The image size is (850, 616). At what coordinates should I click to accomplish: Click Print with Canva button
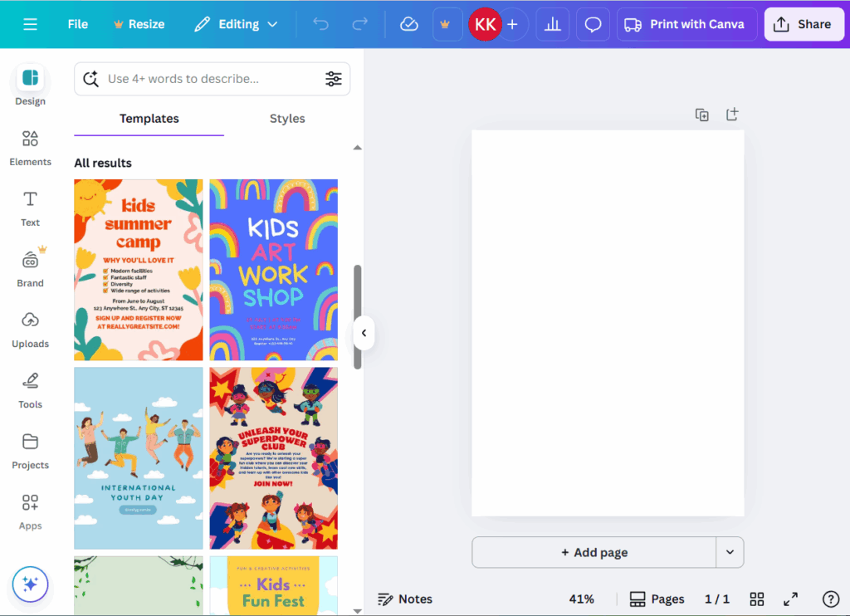click(x=687, y=25)
